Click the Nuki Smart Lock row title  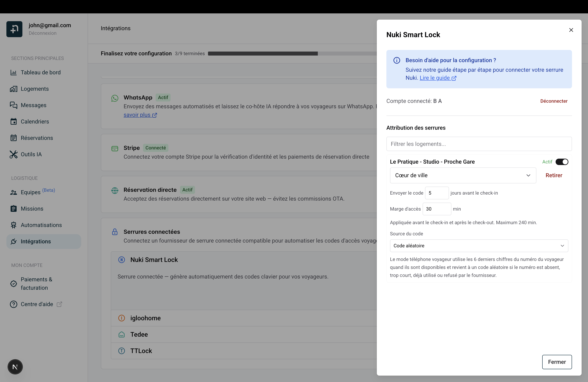[154, 260]
